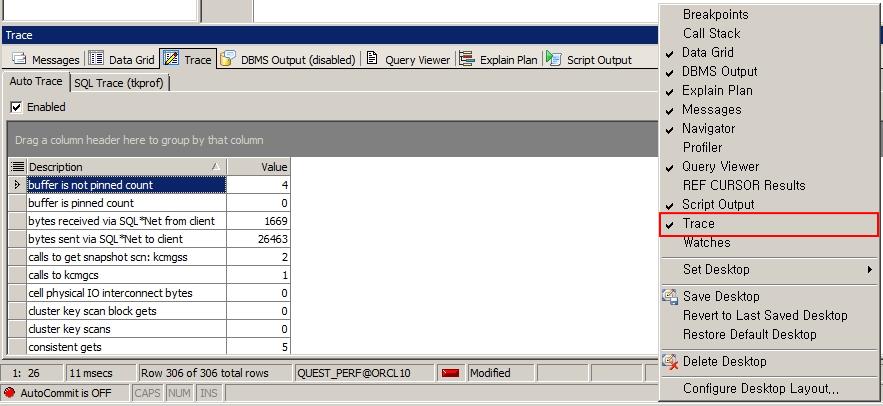The width and height of the screenshot is (883, 406).
Task: Switch to SQL Trace (tkprof) tab
Action: click(x=120, y=83)
